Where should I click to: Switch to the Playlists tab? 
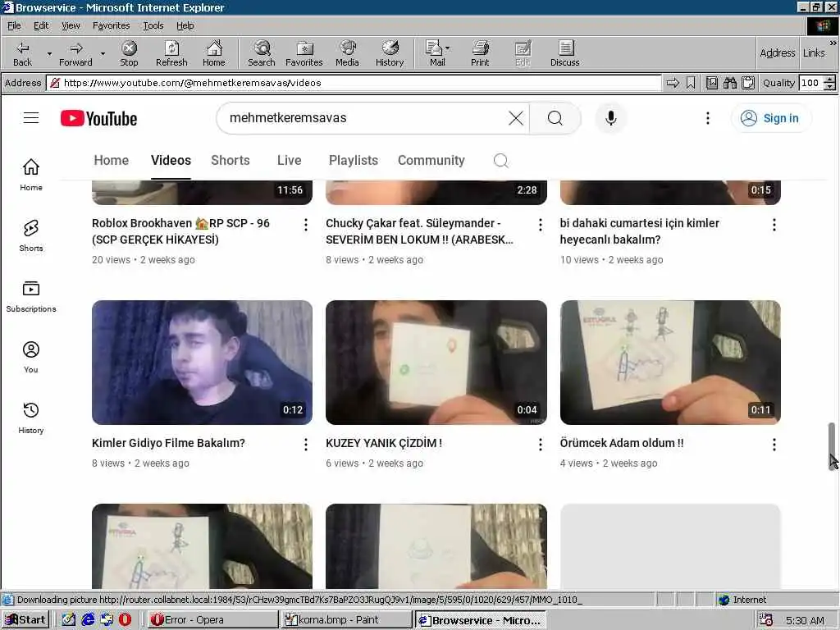click(x=353, y=160)
